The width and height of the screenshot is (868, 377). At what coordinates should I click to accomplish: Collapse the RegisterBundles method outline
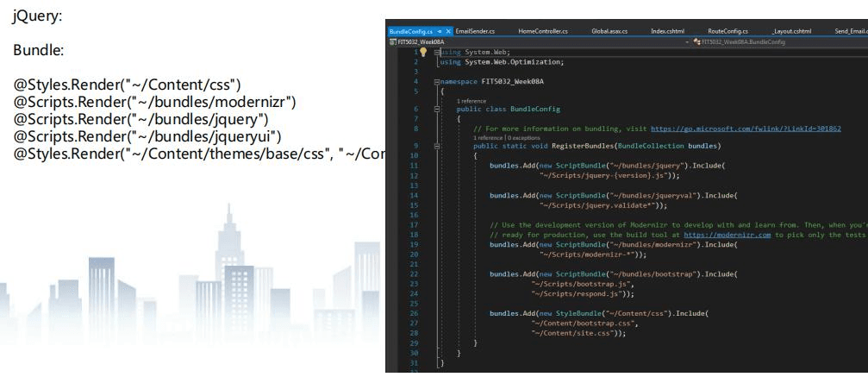[437, 146]
